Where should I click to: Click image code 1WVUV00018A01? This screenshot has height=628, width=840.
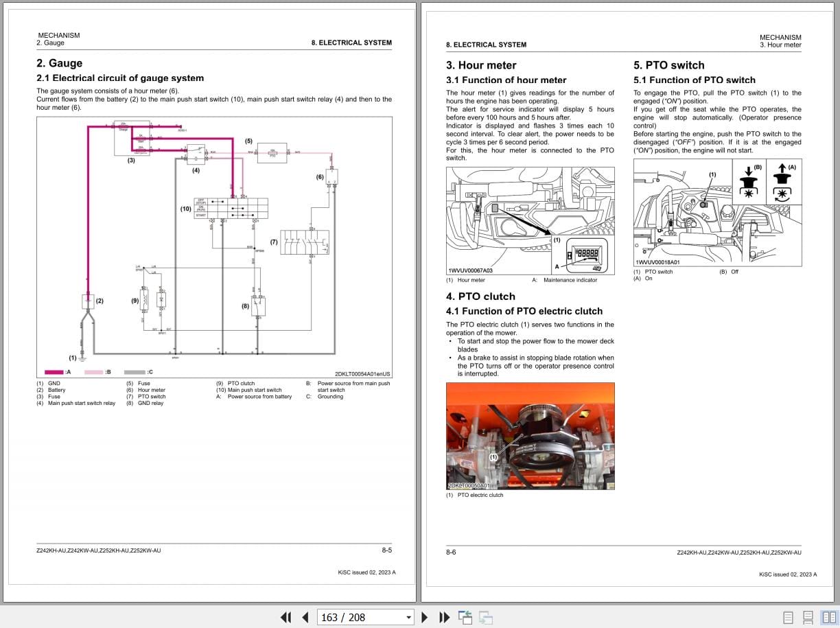point(657,262)
